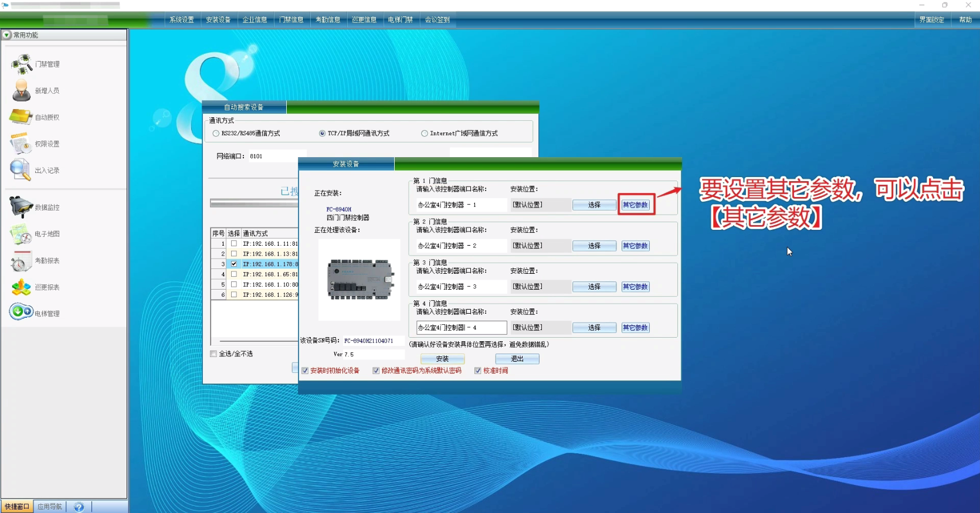Click the 新增人员 person icon
This screenshot has height=513, width=980.
click(x=22, y=90)
